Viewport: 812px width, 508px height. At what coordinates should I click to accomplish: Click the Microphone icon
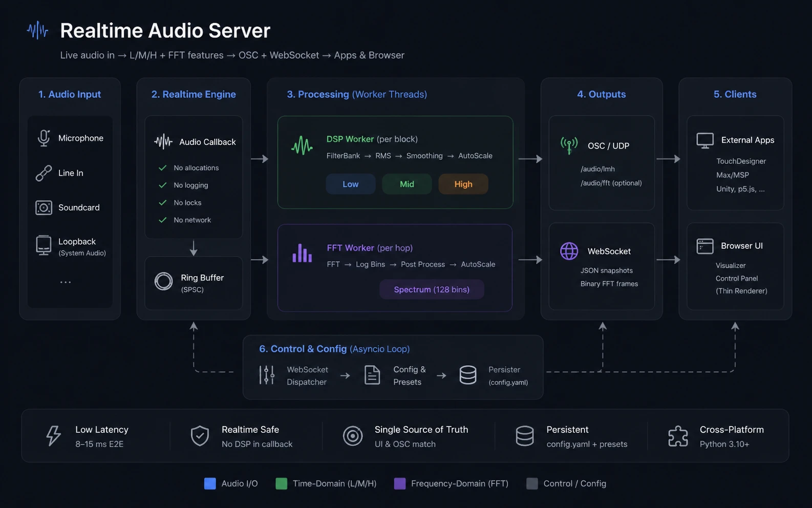(x=44, y=138)
